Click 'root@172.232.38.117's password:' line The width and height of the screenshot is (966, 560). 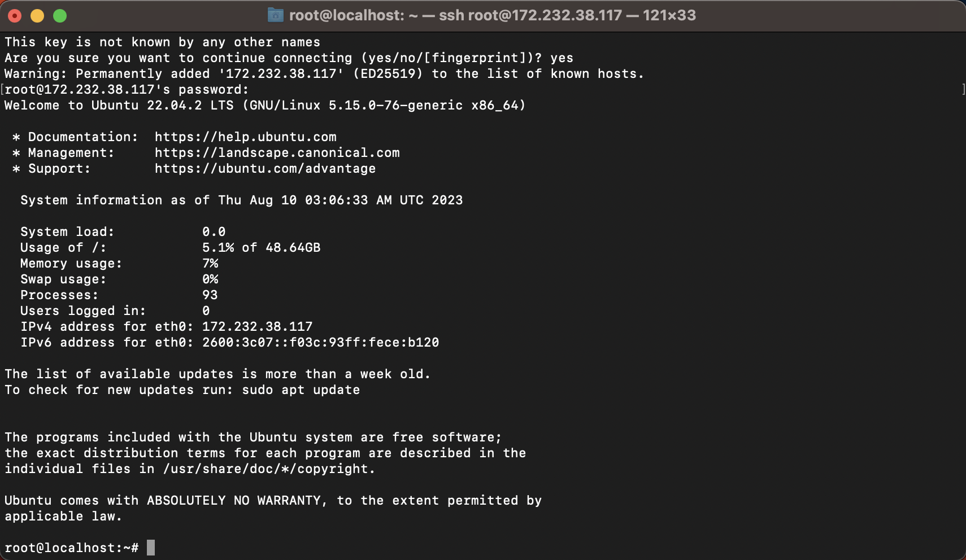[127, 90]
